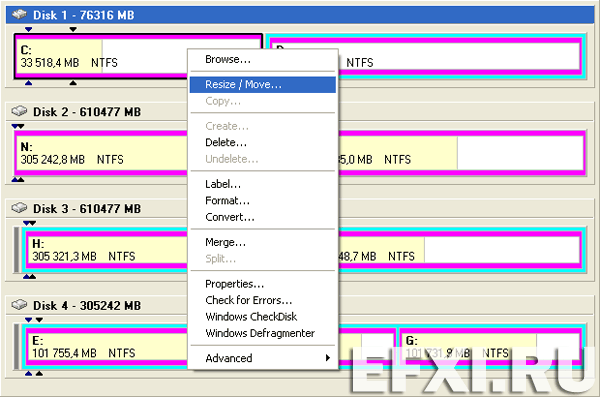Click the 305 321,3 MB size text

64,256
